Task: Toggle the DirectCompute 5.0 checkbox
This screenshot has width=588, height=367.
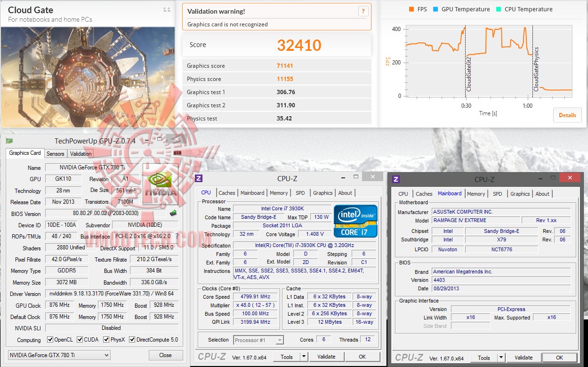Action: tap(132, 340)
